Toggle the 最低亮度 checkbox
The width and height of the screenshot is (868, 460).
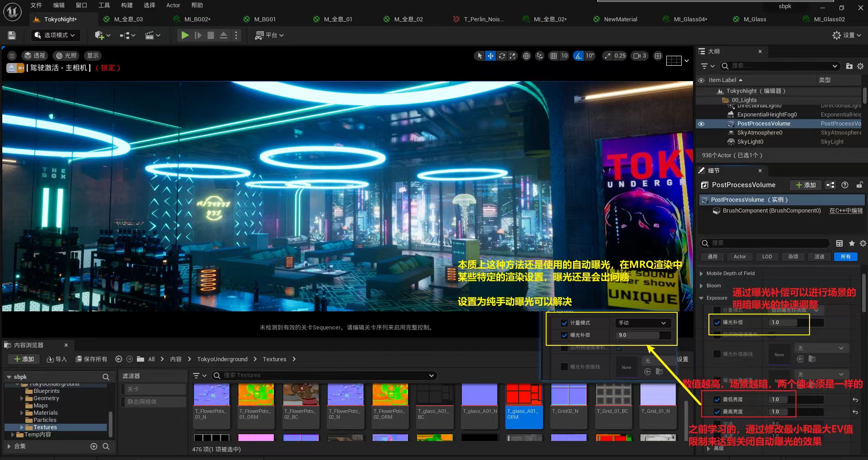(x=717, y=400)
